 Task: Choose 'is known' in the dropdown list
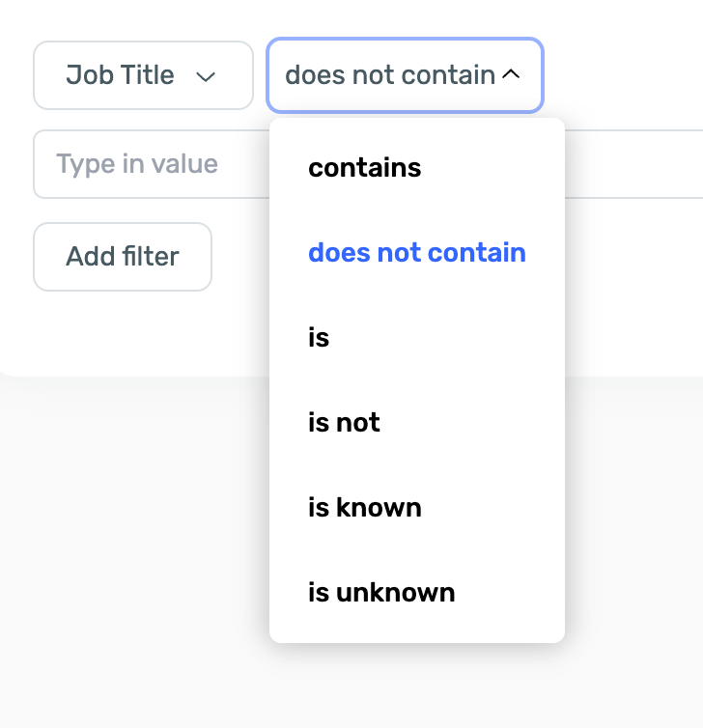click(x=365, y=508)
